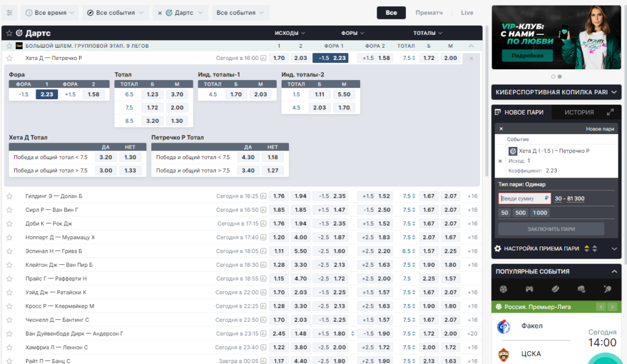The height and width of the screenshot is (364, 627).
Task: Select the football icon in popular events
Action: point(503,289)
